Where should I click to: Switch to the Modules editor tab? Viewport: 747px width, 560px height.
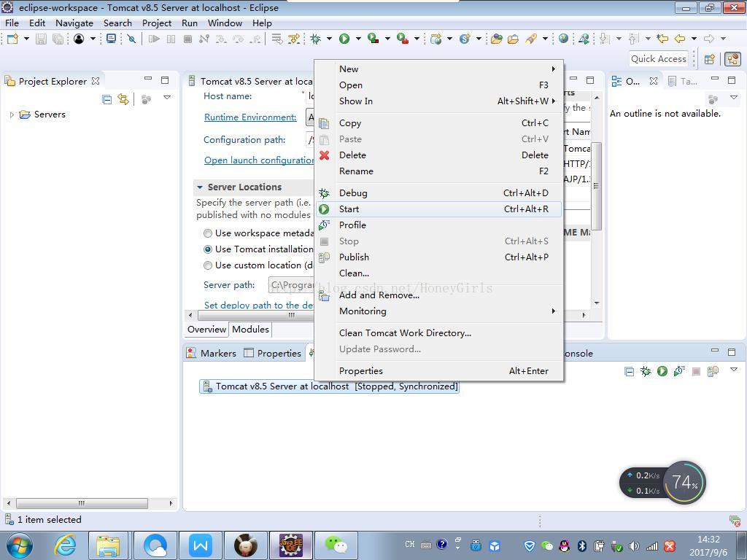tap(251, 330)
